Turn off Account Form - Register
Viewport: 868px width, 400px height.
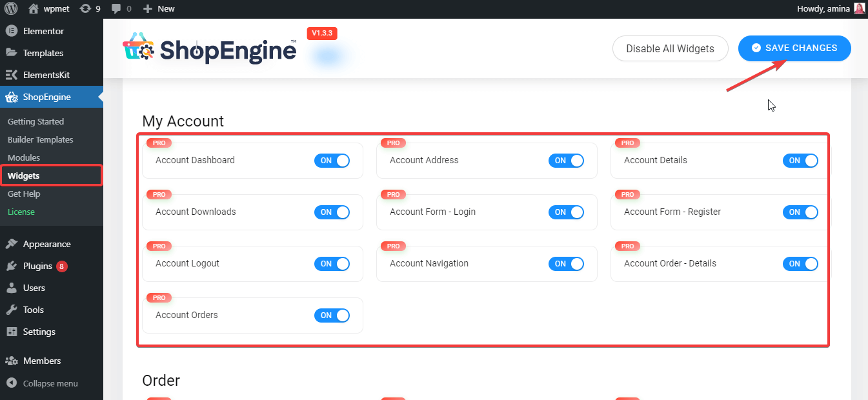click(x=800, y=212)
